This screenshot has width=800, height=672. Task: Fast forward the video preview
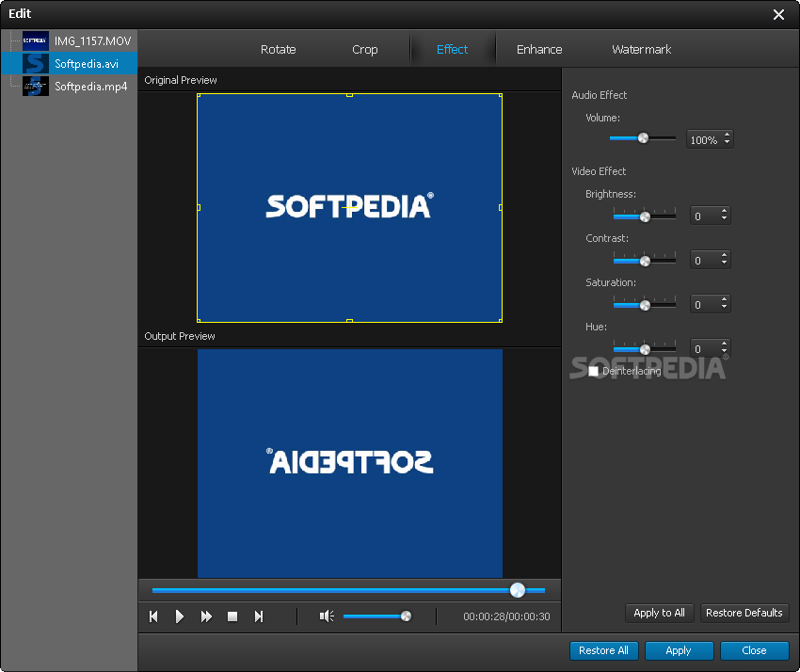206,616
